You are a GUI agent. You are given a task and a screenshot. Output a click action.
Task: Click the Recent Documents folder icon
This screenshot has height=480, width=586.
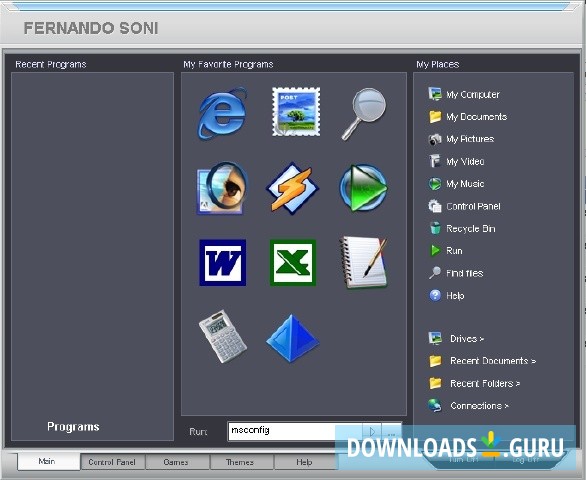(435, 361)
